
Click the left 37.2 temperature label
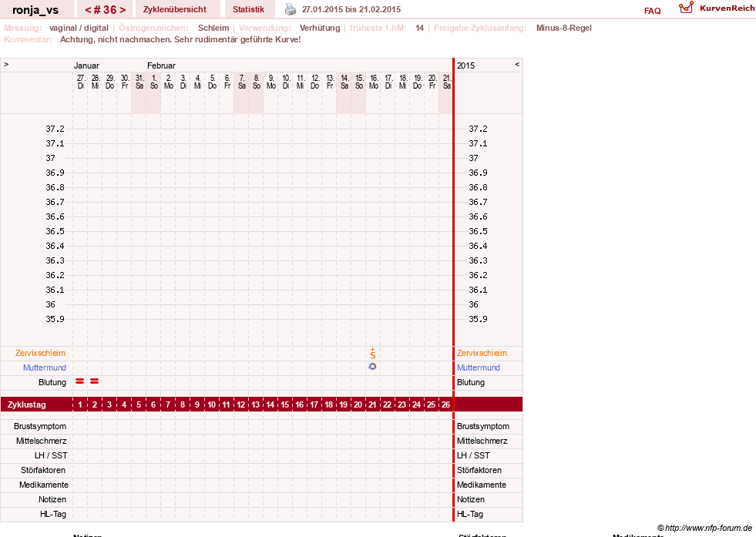pyautogui.click(x=55, y=129)
